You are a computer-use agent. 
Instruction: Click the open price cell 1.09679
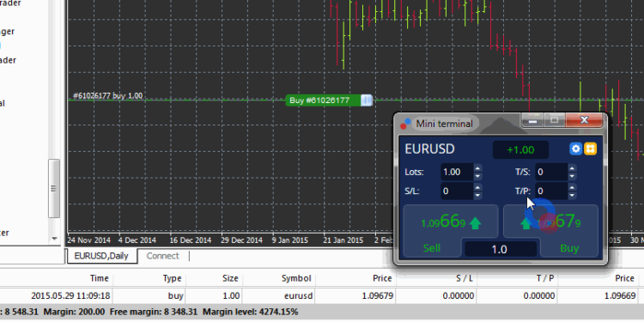point(378,295)
